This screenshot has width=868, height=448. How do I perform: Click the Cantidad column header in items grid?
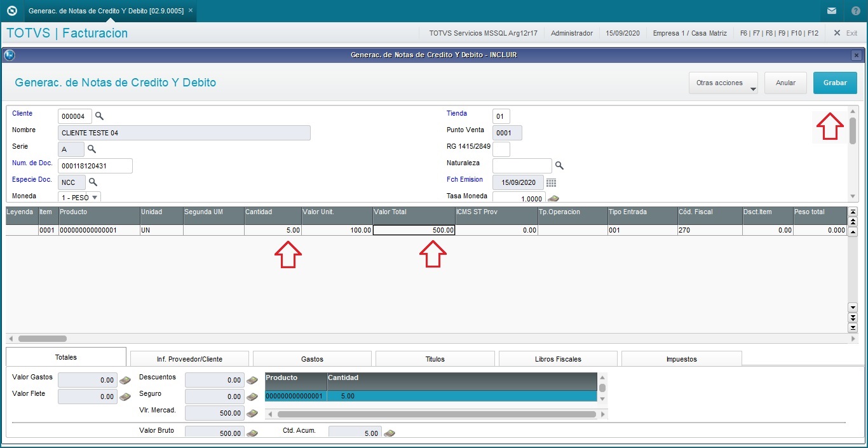coord(273,215)
